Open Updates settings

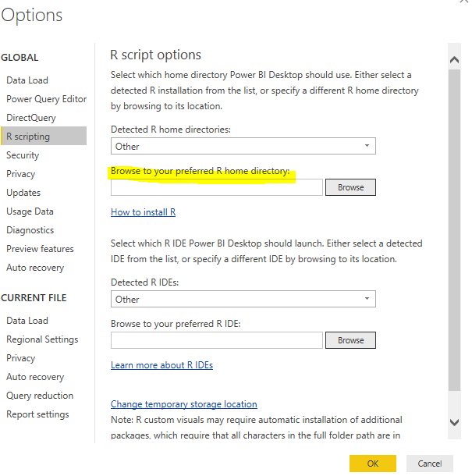23,193
